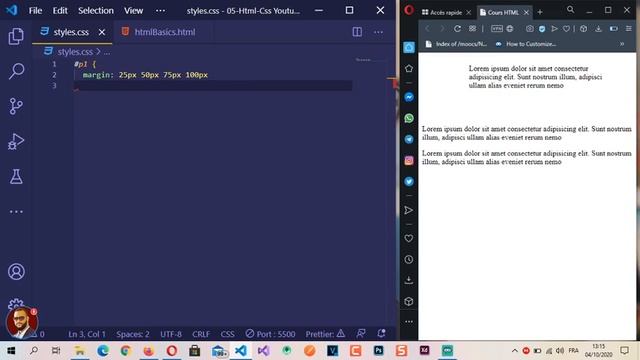
Task: Open sidebar setup three dots in Opera
Action: pos(409,322)
